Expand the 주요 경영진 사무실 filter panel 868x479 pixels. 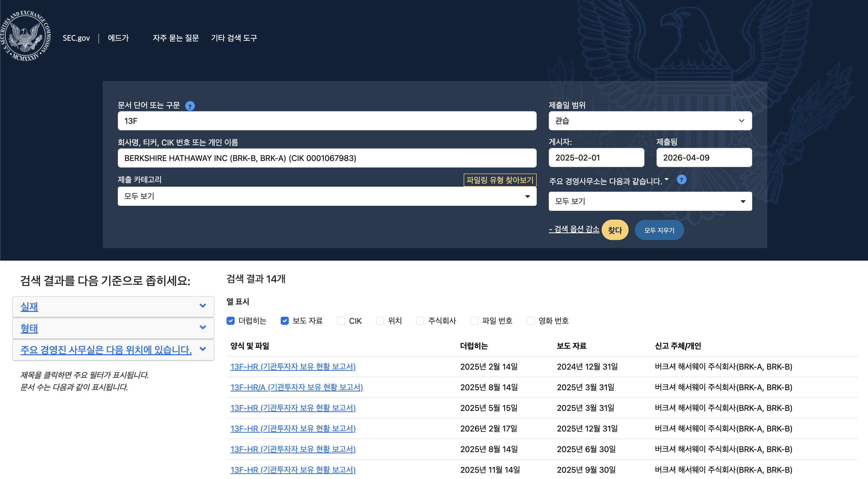[113, 350]
